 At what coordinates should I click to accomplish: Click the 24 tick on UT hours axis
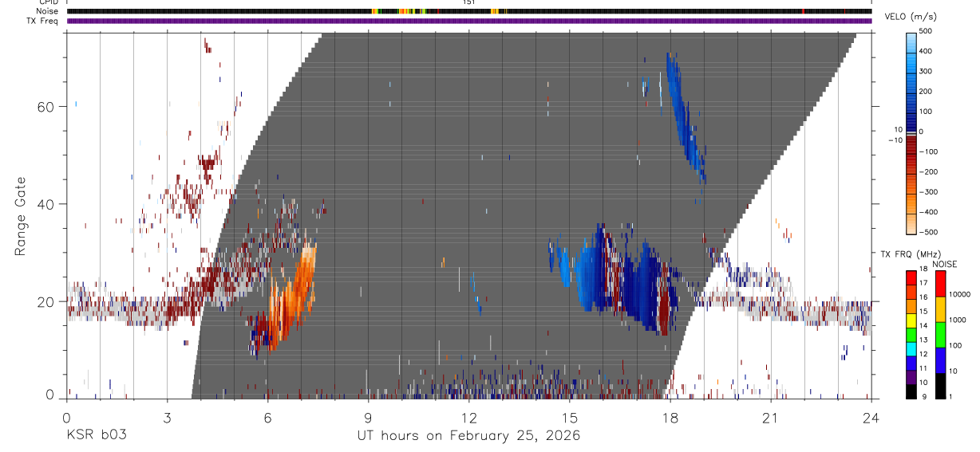coord(871,417)
